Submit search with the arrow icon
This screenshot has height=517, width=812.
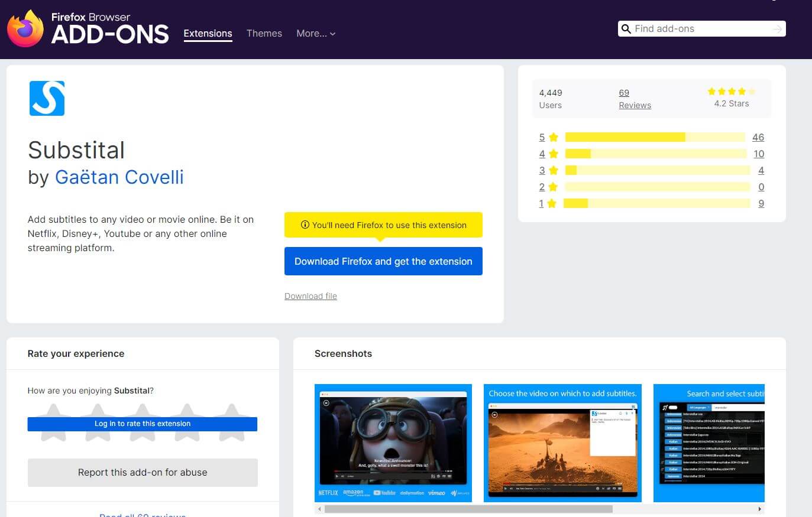pyautogui.click(x=777, y=29)
